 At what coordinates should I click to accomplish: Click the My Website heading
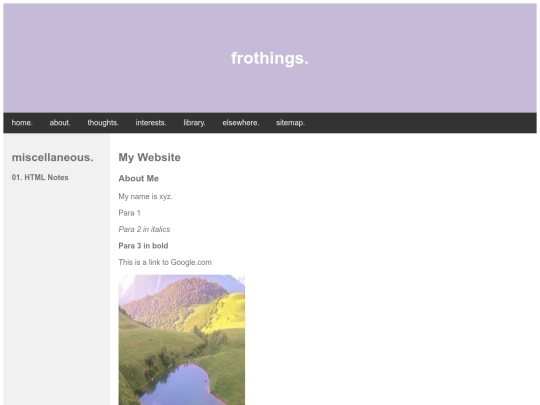(149, 157)
